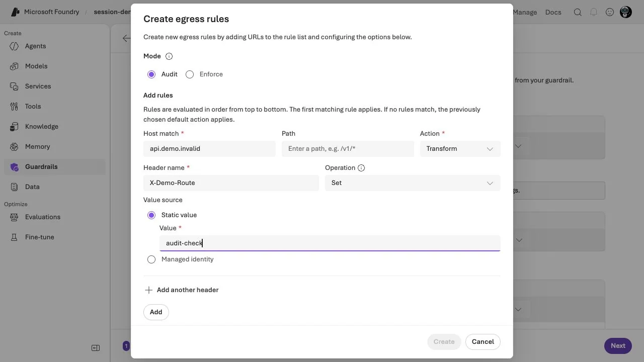
Task: Open Knowledge icon in sidebar
Action: 15,127
